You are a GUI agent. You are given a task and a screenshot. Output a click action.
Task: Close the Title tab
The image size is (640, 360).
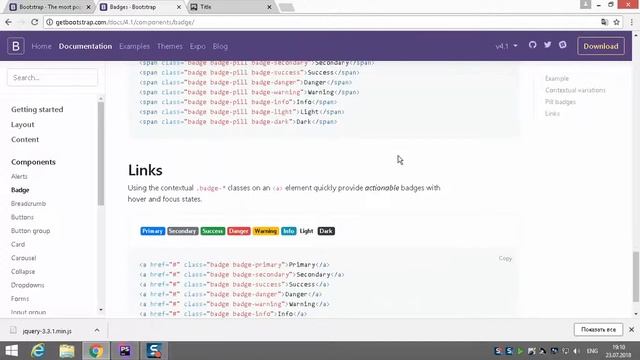pos(269,7)
